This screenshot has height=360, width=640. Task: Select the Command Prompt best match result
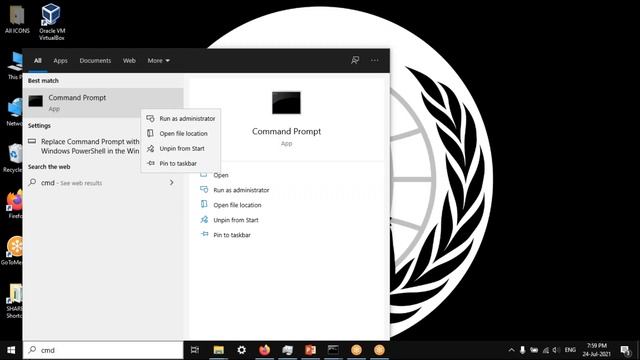click(x=103, y=102)
